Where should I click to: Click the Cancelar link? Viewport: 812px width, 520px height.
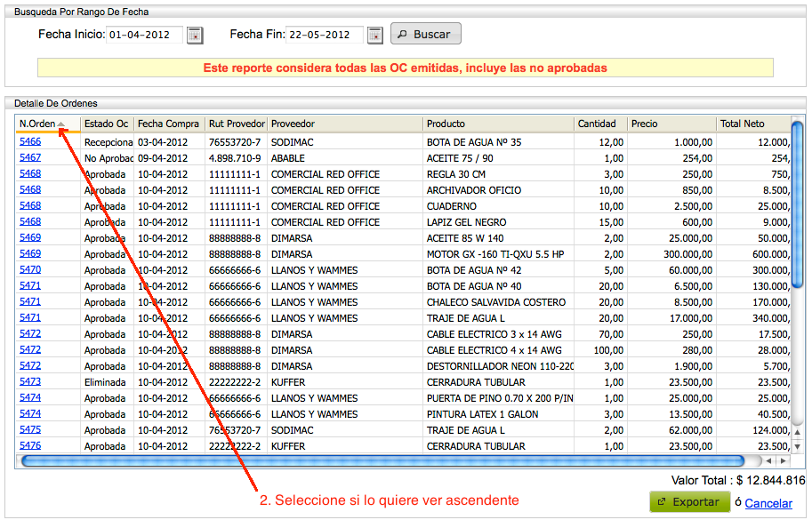click(x=768, y=503)
